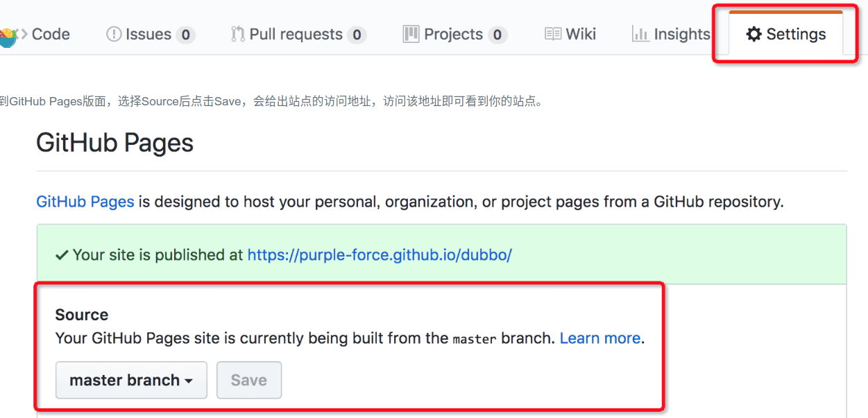Open the Wiki tab

click(570, 34)
